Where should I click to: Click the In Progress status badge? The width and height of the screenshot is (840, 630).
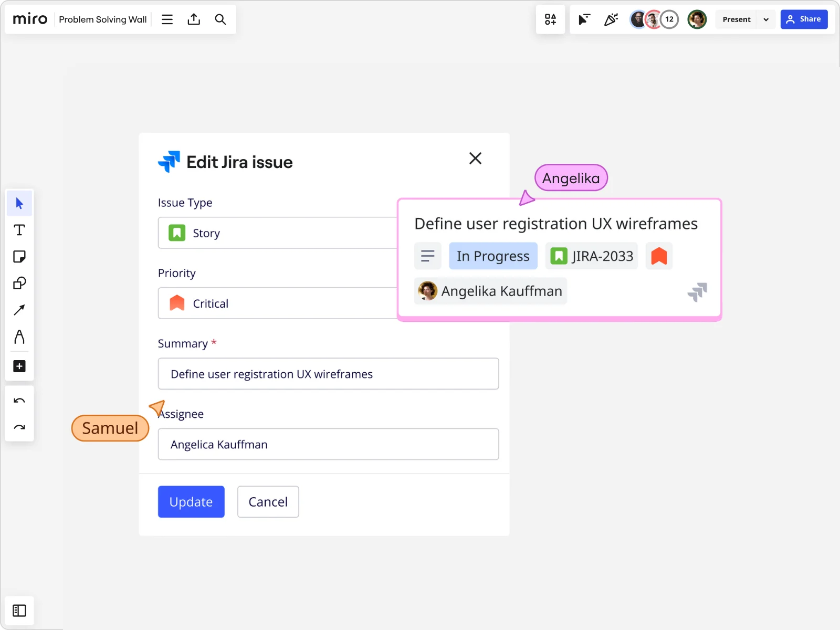pos(493,256)
